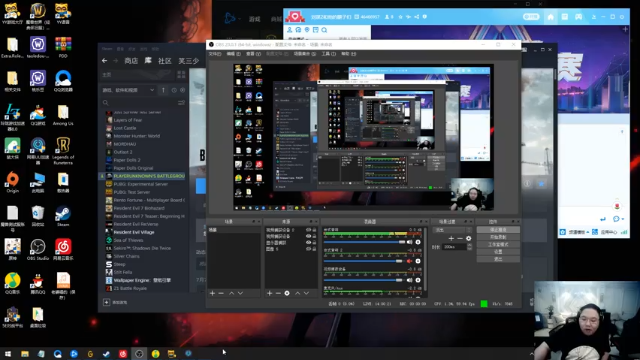
Task: Click the Steam library search magnifier
Action: point(106,103)
